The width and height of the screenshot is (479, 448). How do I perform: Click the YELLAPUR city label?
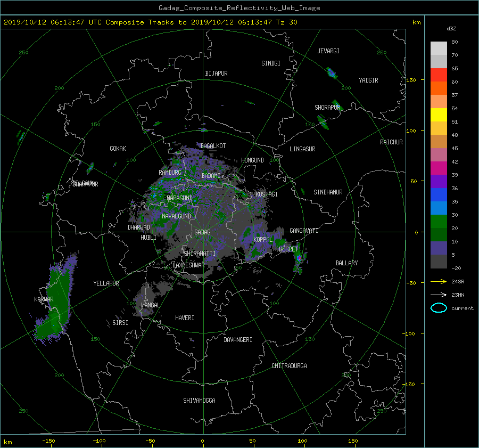[106, 283]
